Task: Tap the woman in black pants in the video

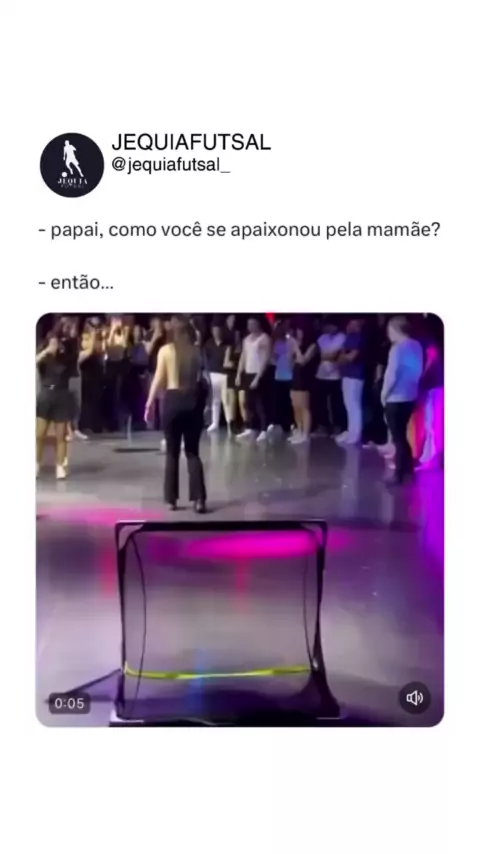Action: click(179, 414)
